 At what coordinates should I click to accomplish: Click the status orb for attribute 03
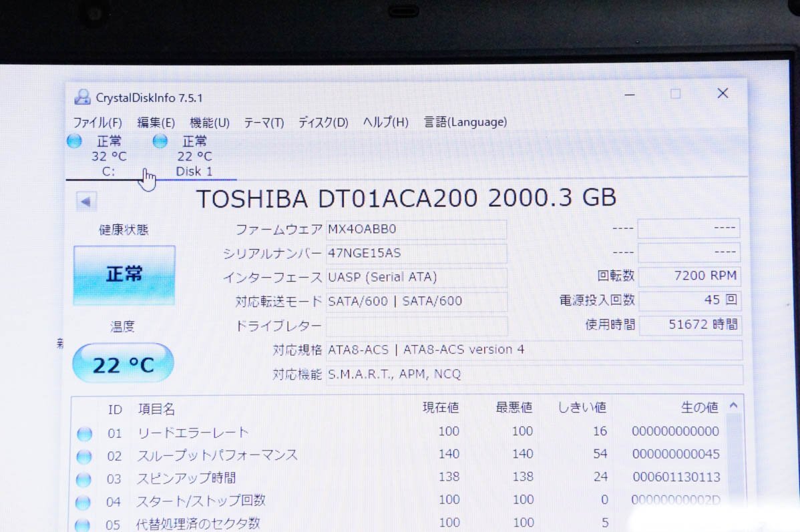pyautogui.click(x=83, y=479)
